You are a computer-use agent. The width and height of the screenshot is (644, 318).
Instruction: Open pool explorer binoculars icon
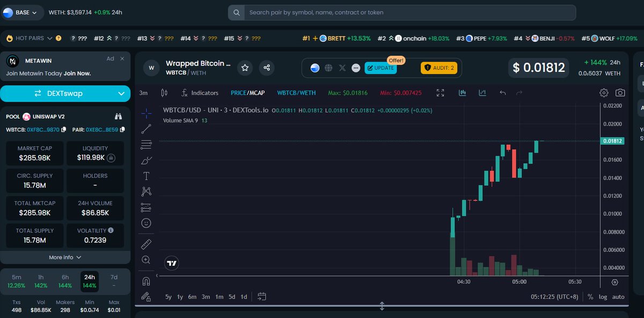(x=119, y=116)
